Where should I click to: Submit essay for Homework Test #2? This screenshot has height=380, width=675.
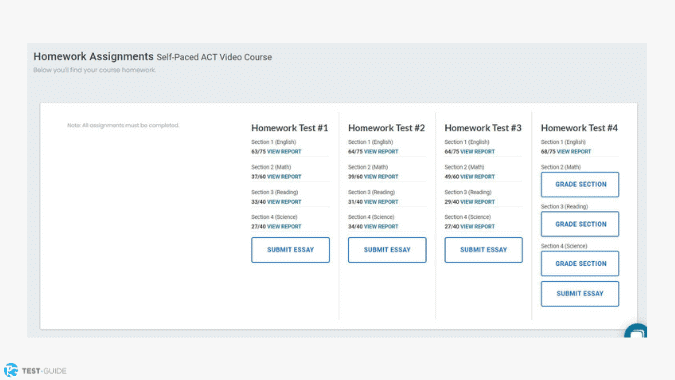(x=387, y=250)
